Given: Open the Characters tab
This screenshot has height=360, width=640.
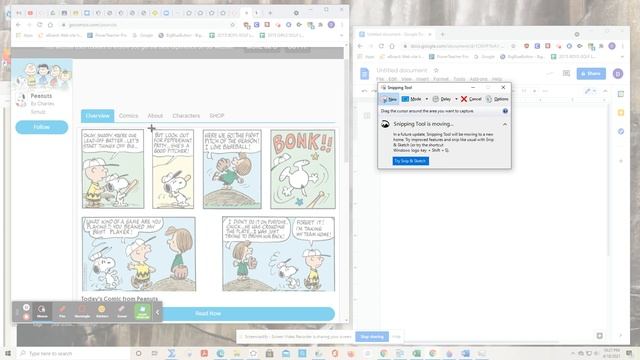Looking at the screenshot, I should point(186,116).
